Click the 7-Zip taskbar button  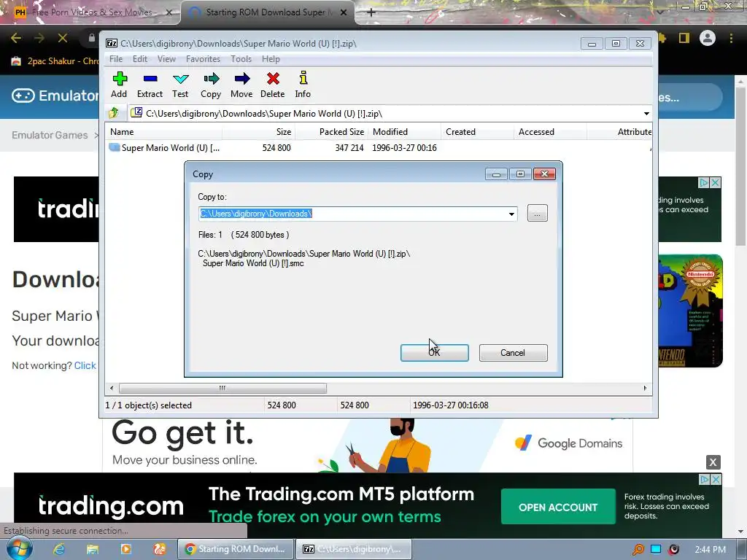coord(354,549)
